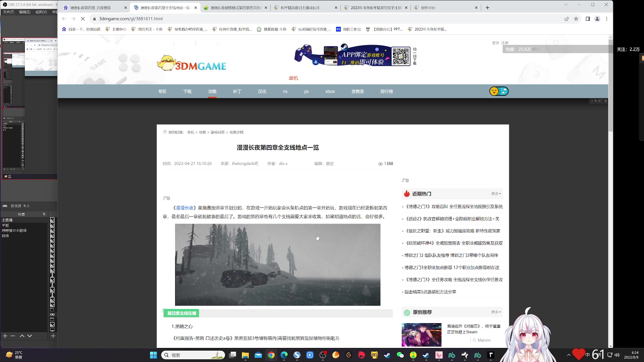Remove selected scene using the minus icon
The image size is (644, 362).
click(x=13, y=336)
